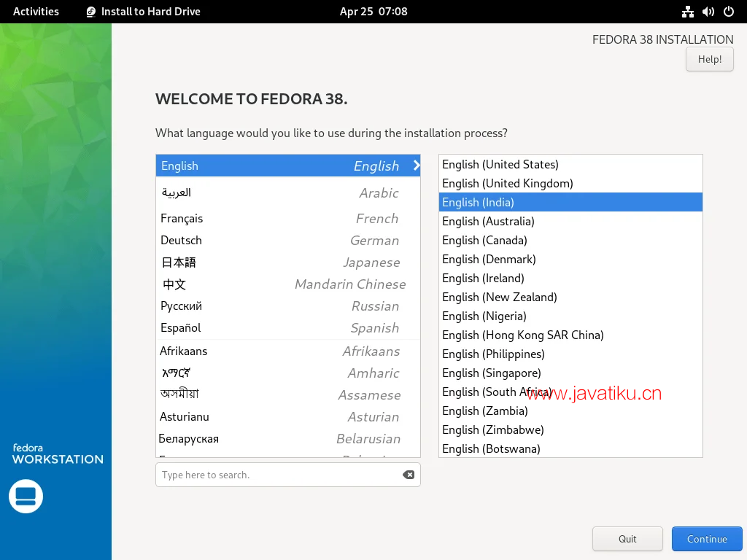Screen dimensions: 747x560
Task: Open the network status icon in top bar
Action: coord(687,12)
